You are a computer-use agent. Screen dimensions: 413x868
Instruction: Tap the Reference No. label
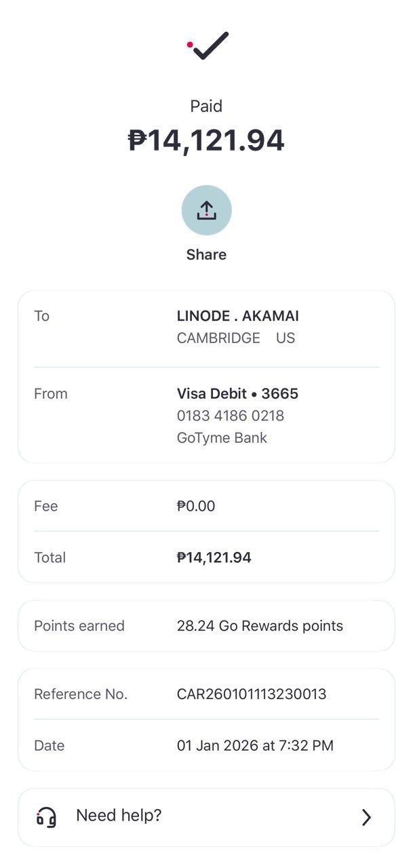pos(81,694)
